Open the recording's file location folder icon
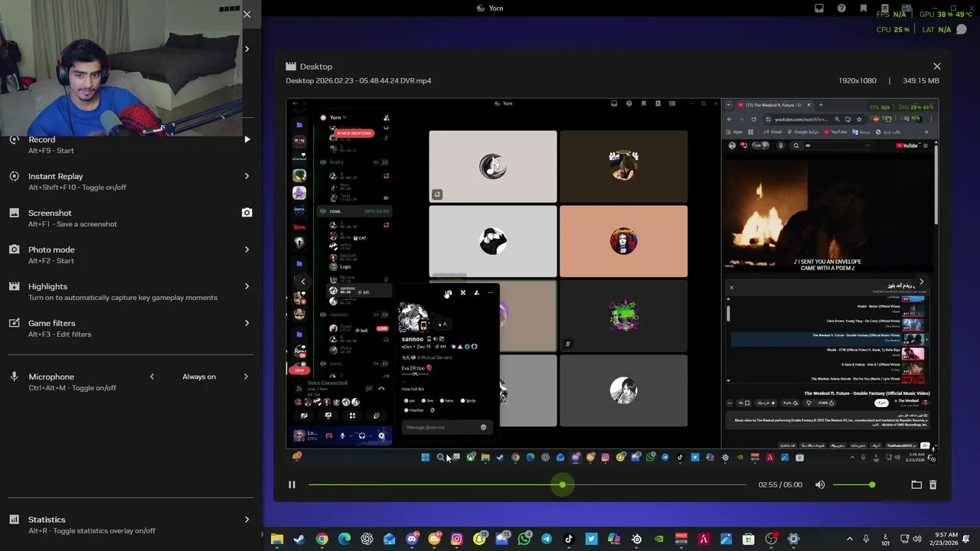The image size is (980, 551). 916,484
